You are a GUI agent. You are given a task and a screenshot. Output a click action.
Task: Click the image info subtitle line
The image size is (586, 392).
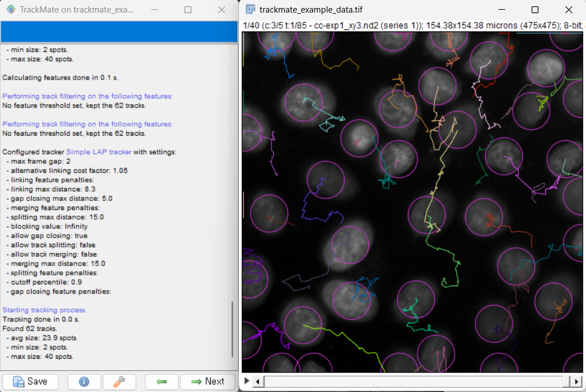pos(412,25)
